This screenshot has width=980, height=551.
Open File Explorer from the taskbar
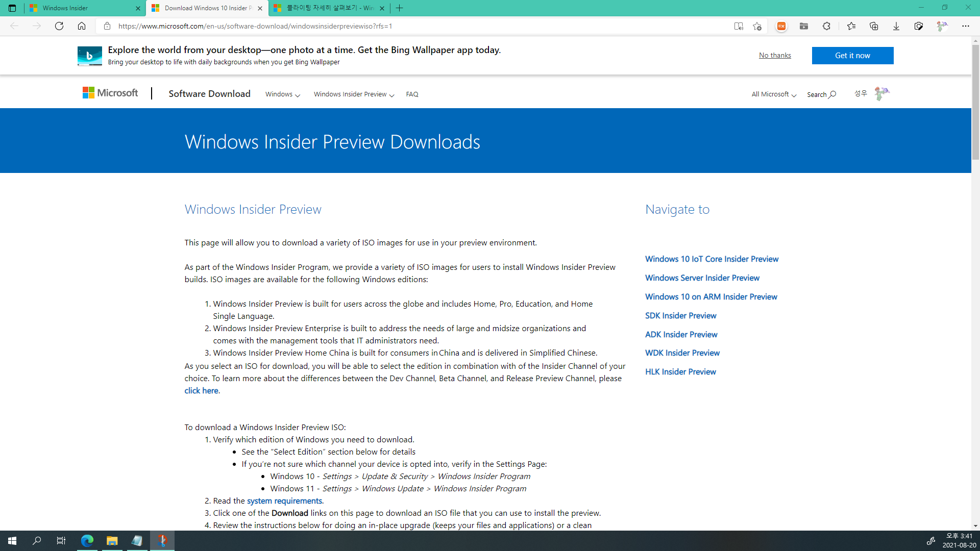click(112, 541)
